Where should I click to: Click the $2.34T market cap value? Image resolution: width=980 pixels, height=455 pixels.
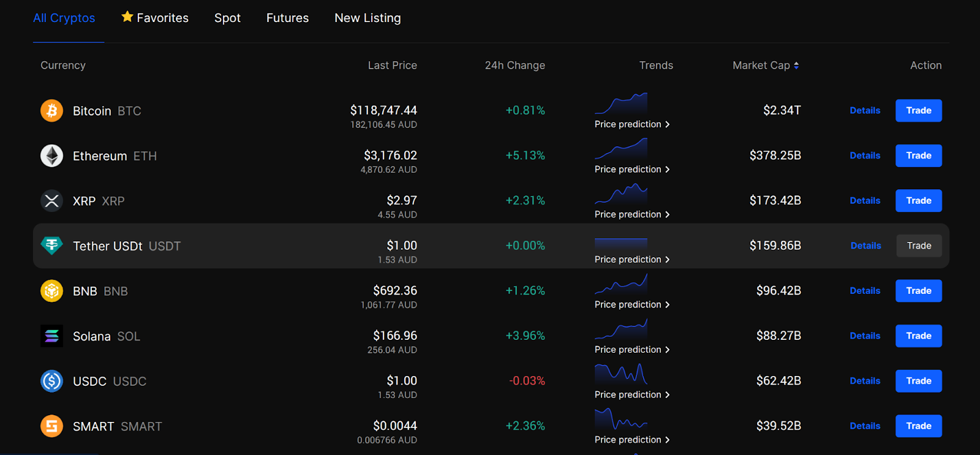pyautogui.click(x=782, y=110)
